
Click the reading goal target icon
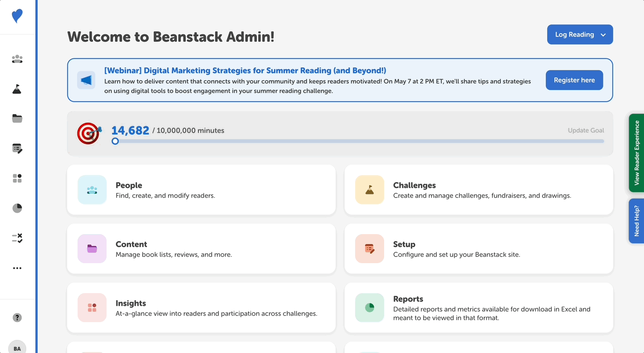[x=89, y=133]
